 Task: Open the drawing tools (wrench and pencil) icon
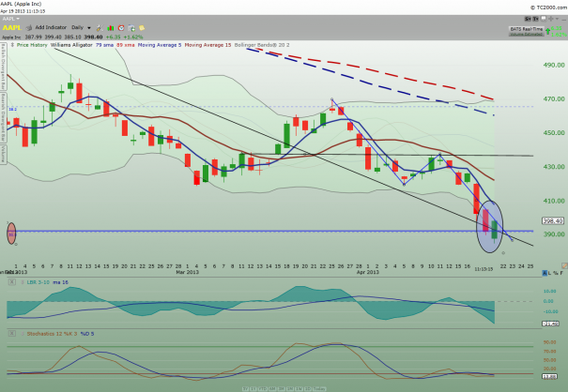pyautogui.click(x=100, y=28)
